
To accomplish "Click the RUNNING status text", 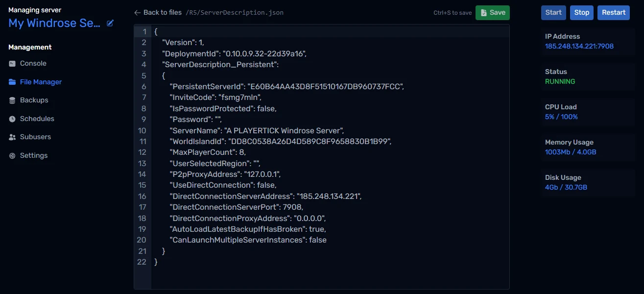I will [x=560, y=82].
